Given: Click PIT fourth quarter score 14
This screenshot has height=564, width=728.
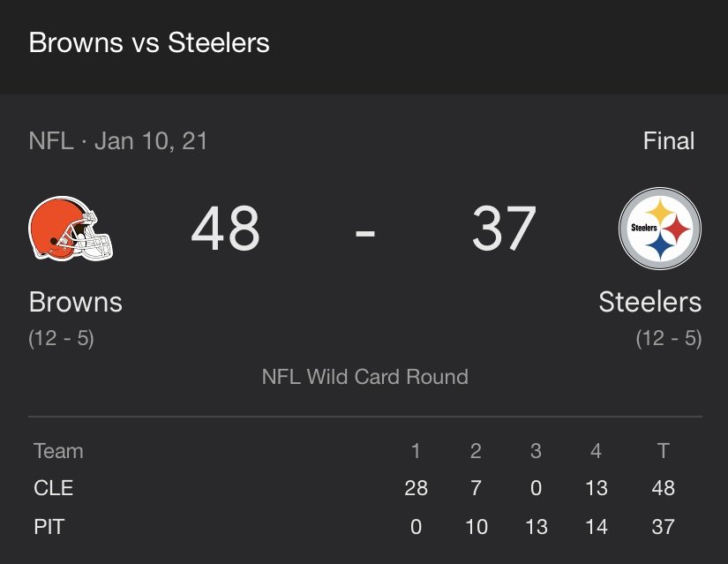Looking at the screenshot, I should [597, 527].
